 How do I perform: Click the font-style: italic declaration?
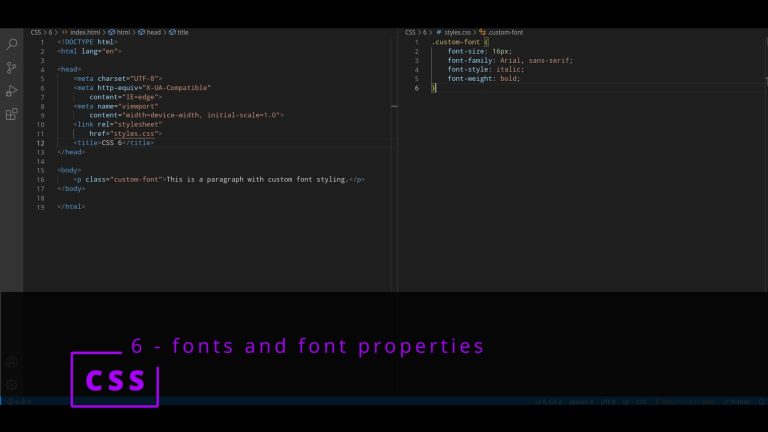(486, 70)
